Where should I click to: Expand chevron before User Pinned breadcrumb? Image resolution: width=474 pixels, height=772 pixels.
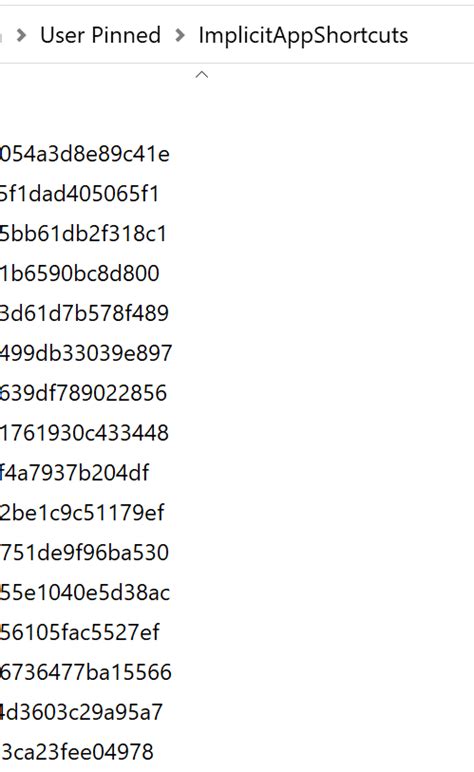(21, 35)
